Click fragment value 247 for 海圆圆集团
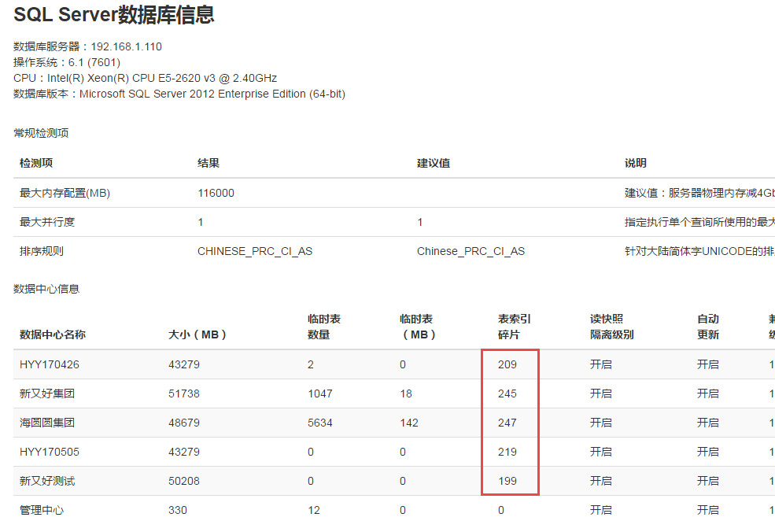The height and width of the screenshot is (532, 775). coord(507,423)
